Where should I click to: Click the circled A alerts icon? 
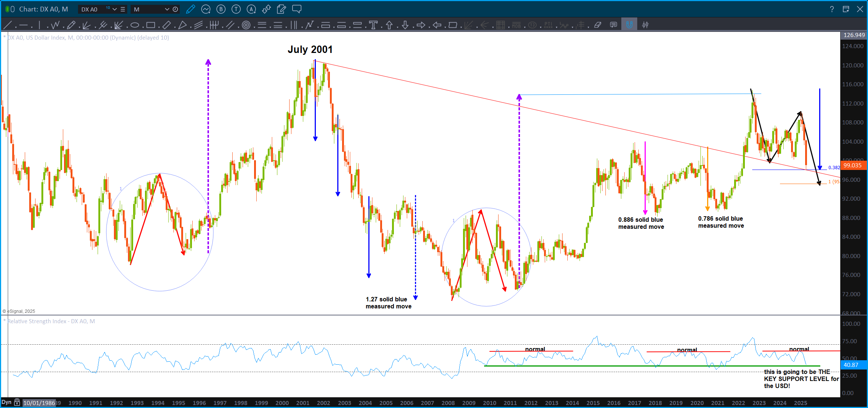[x=251, y=9]
